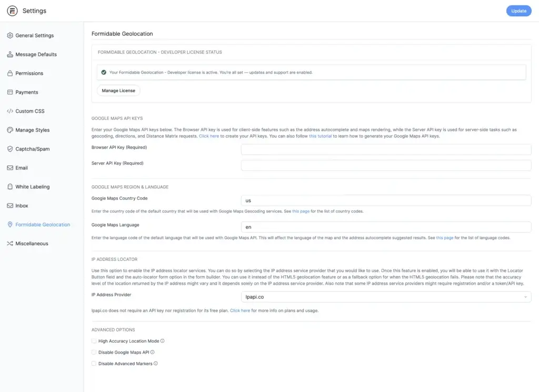Click the Formidable Geolocation pin icon
539x392 pixels.
pos(9,225)
